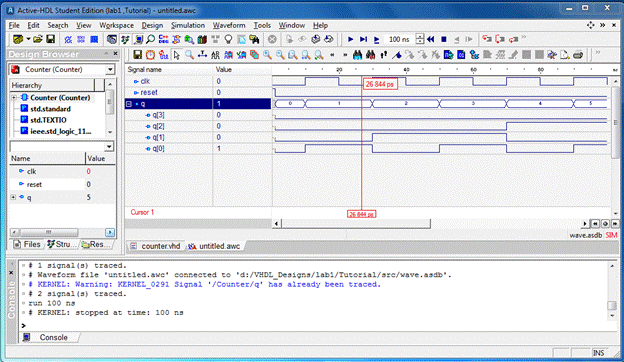Open the library books icon

tap(202, 39)
